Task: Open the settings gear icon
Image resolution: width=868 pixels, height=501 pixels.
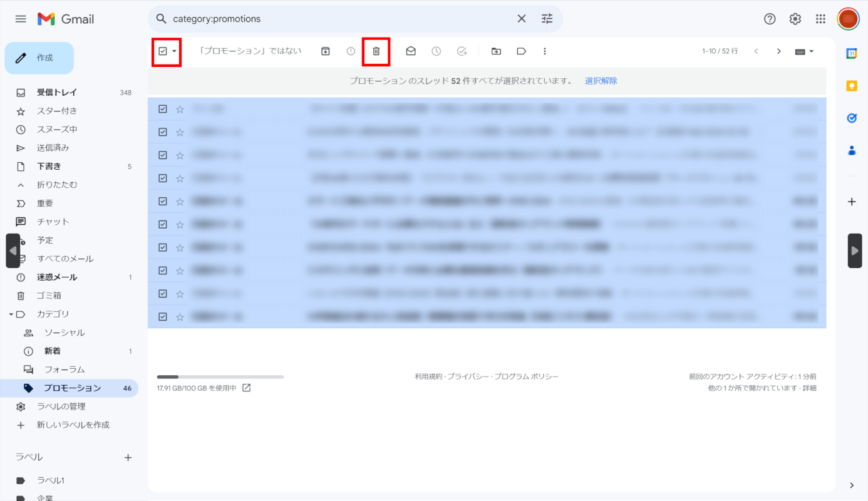Action: point(795,19)
